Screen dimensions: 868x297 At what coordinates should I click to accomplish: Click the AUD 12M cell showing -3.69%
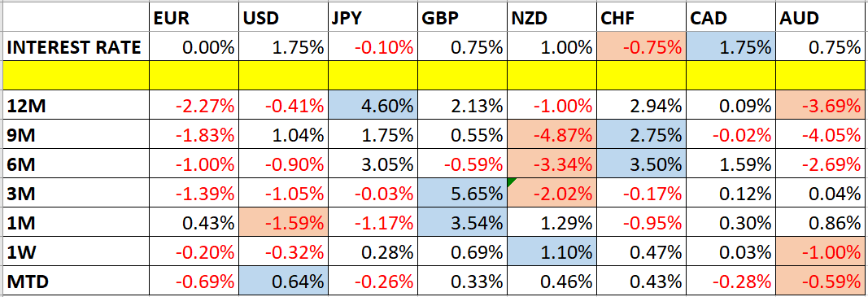[x=822, y=105]
